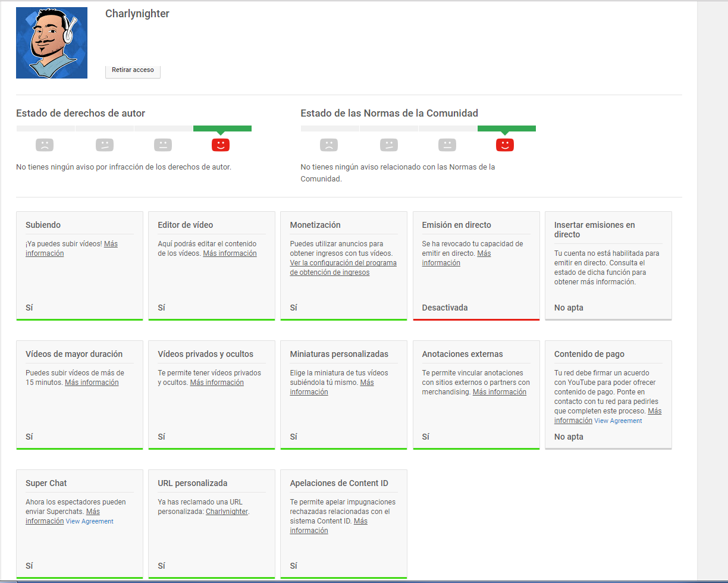This screenshot has height=583, width=728.
Task: Click the Estado de derechos de autor heading
Action: point(81,113)
